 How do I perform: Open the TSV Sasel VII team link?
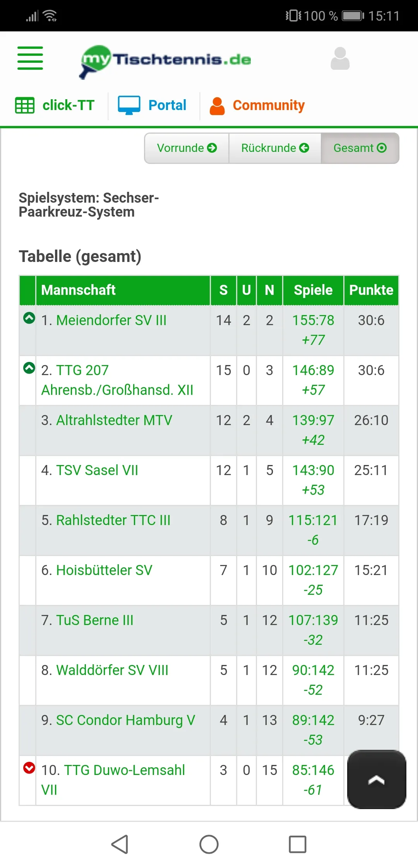tap(97, 470)
